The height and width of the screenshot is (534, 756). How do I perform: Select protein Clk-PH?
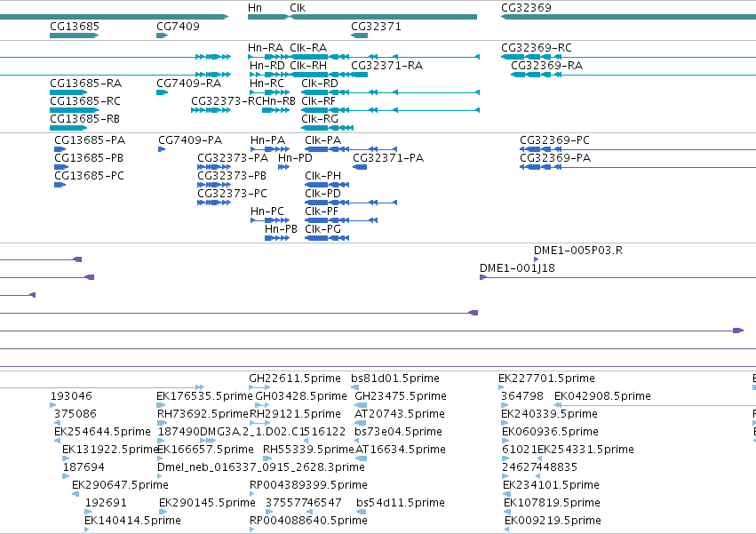tap(323, 176)
